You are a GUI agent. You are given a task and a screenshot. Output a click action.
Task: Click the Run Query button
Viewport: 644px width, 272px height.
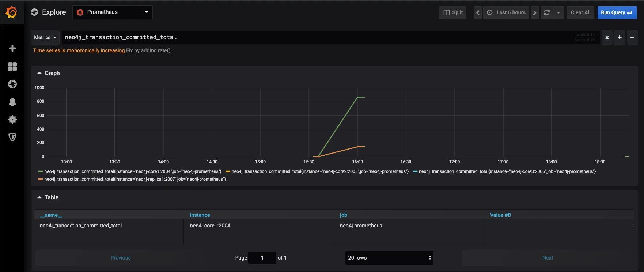coord(617,12)
